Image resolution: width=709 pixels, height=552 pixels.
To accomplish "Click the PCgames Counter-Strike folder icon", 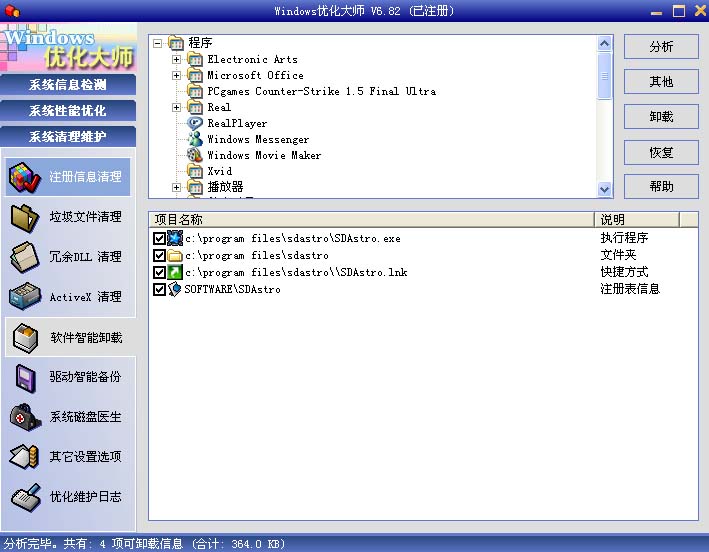I will (195, 91).
